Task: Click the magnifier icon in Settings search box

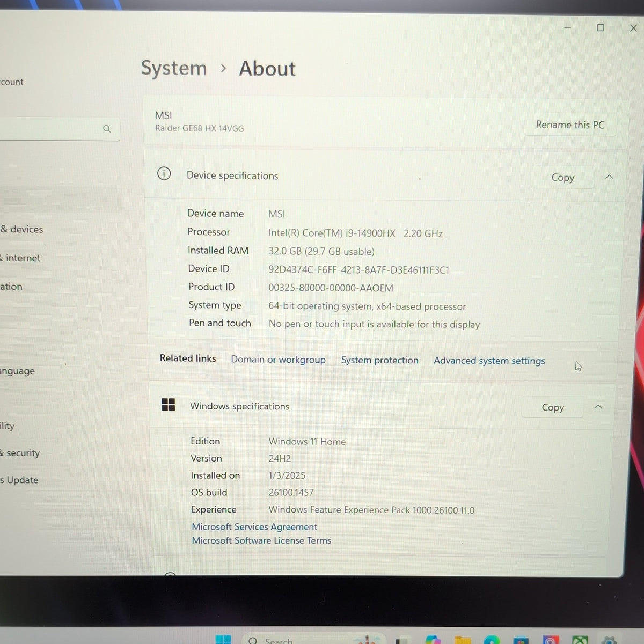Action: point(107,129)
